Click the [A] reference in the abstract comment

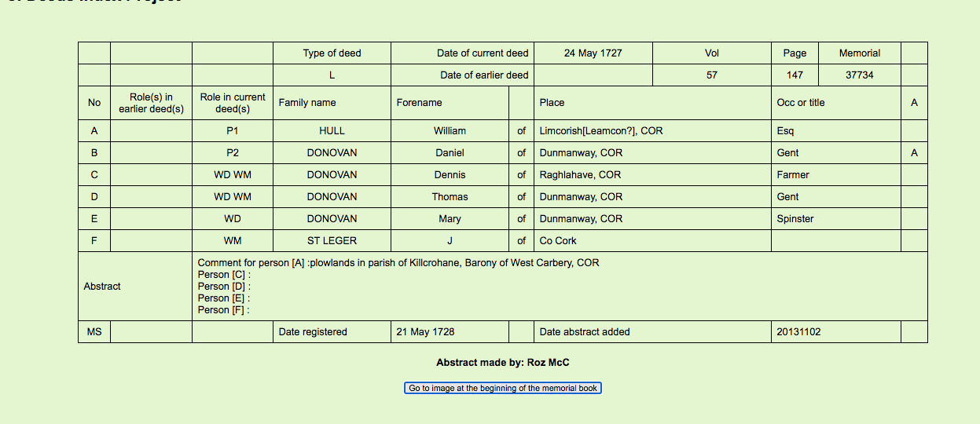pos(297,263)
